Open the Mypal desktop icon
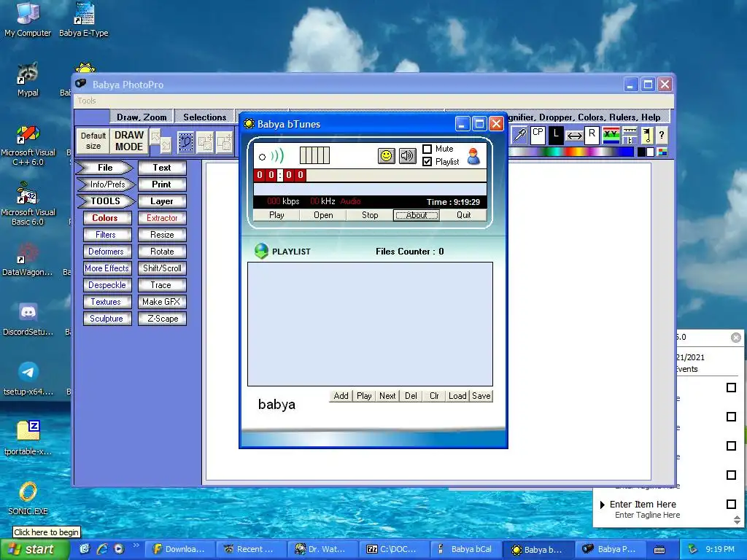 click(28, 79)
